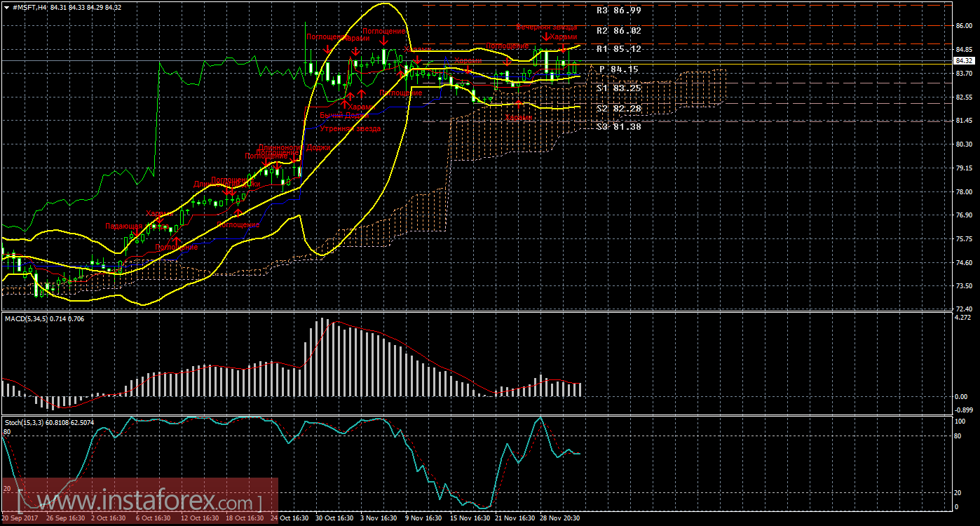Click the R1 85.12 resistance label
This screenshot has width=980, height=526.
coord(618,49)
